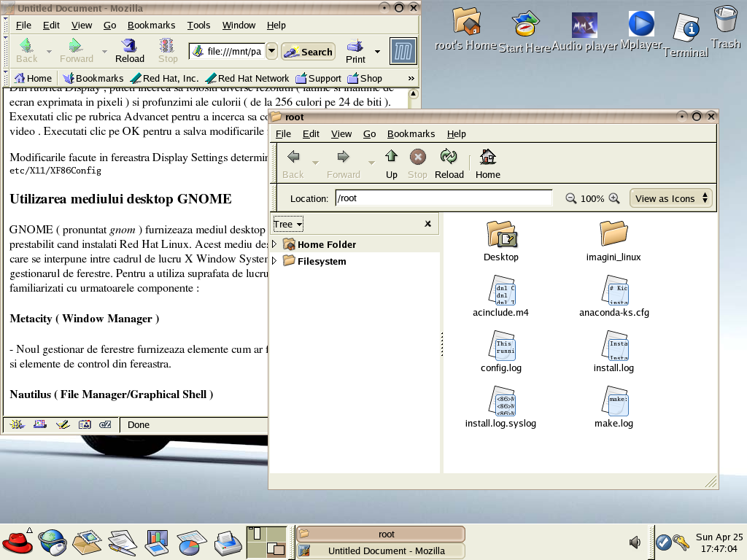This screenshot has width=747, height=560.
Task: Open the Home bookmark in Mozilla toolbar
Action: [x=33, y=78]
